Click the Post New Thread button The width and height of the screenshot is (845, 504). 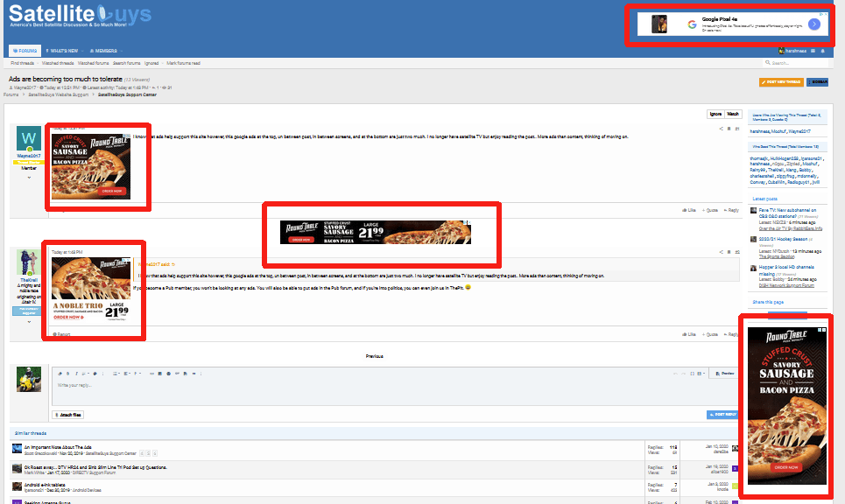[x=781, y=81]
